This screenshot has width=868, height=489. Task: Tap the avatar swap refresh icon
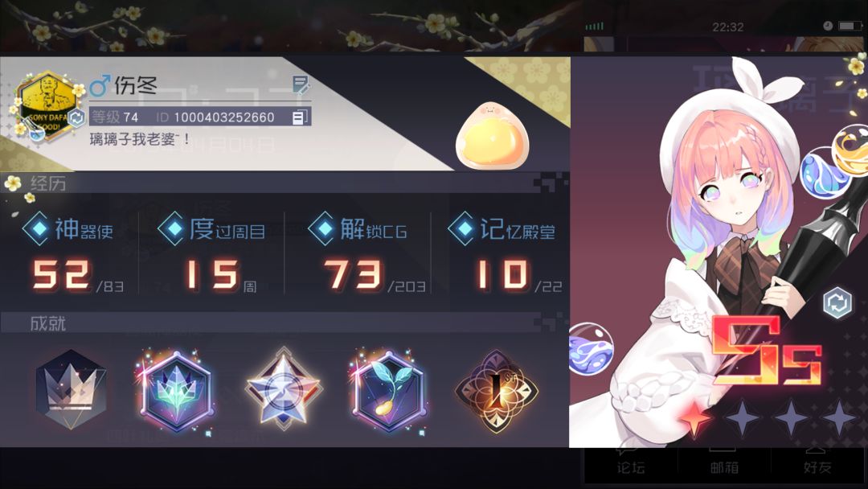click(x=76, y=117)
